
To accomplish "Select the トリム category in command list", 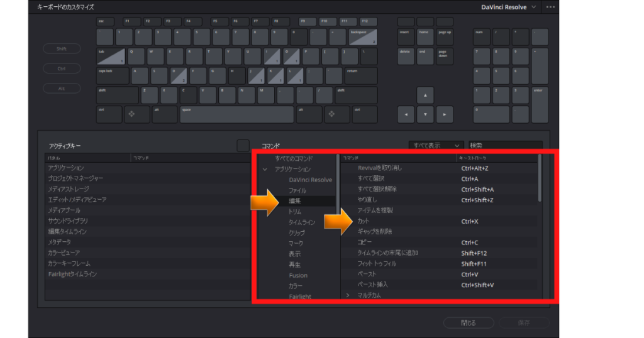I will click(x=295, y=212).
